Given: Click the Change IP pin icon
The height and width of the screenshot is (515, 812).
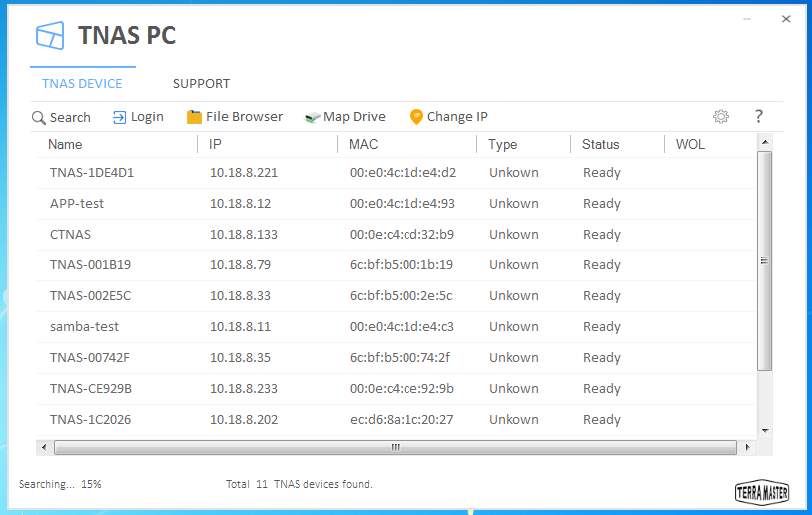Looking at the screenshot, I should (416, 117).
